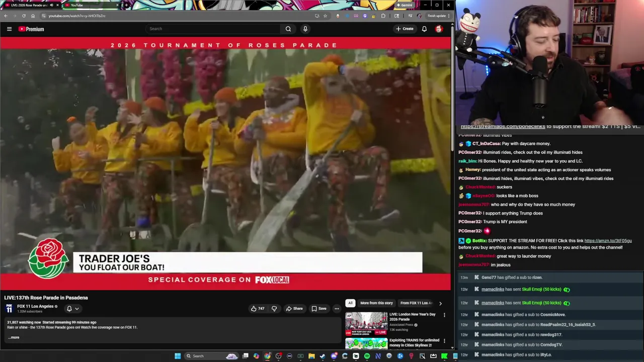644x362 pixels.
Task: Like the video with 747 likes
Action: pos(258,308)
